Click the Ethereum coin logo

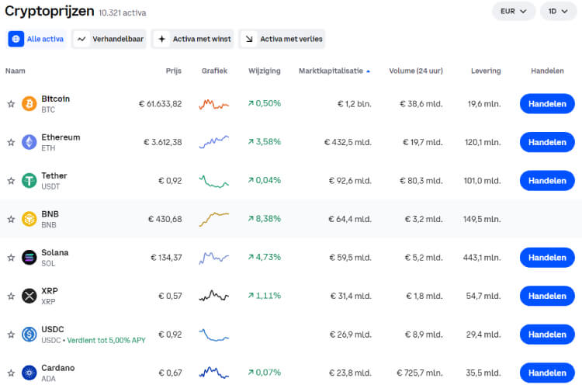point(29,142)
